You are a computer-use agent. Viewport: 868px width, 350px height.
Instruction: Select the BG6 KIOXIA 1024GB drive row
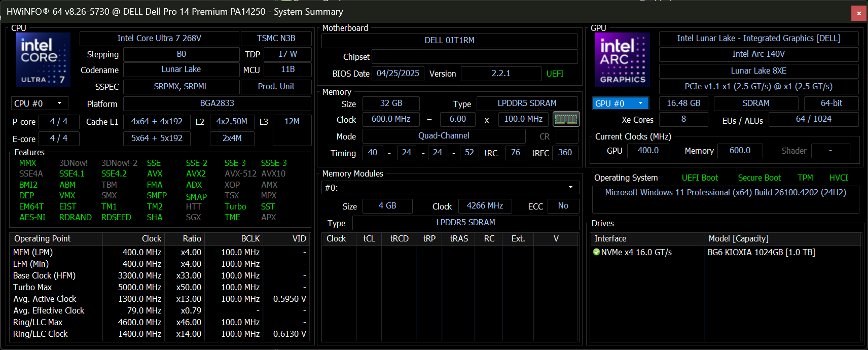(726, 252)
